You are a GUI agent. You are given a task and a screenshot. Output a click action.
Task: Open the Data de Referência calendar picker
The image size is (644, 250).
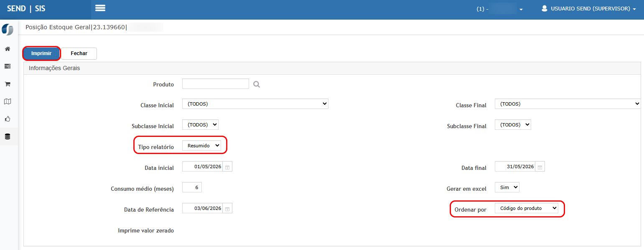click(x=227, y=209)
